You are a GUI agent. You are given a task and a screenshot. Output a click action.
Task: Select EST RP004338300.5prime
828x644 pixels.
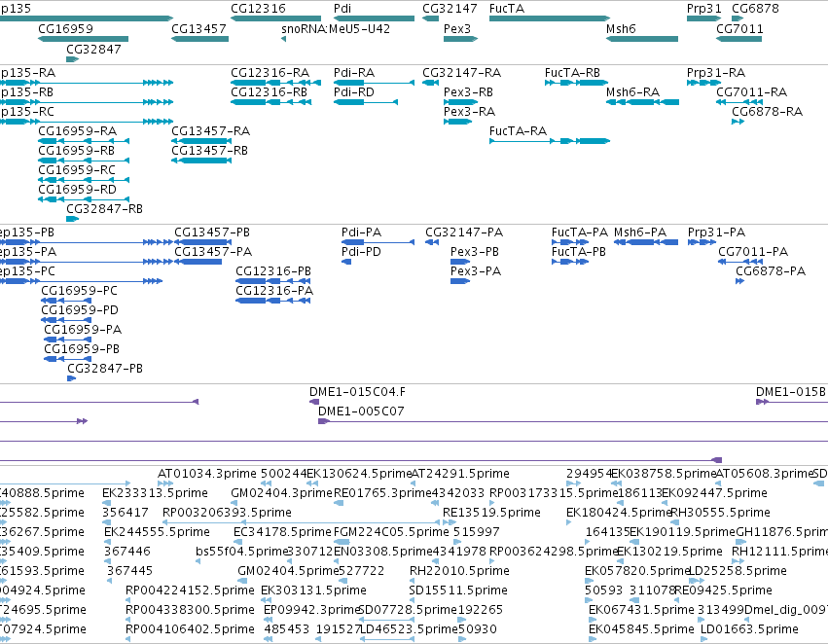click(190, 610)
